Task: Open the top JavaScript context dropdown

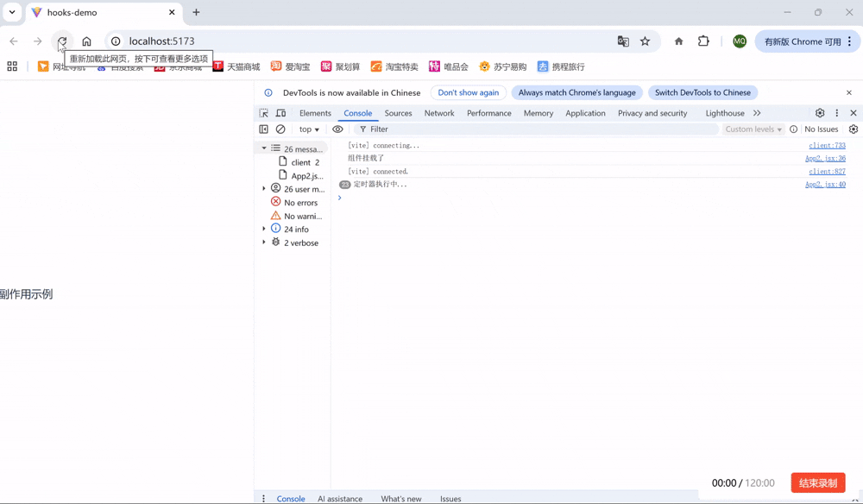Action: point(309,129)
